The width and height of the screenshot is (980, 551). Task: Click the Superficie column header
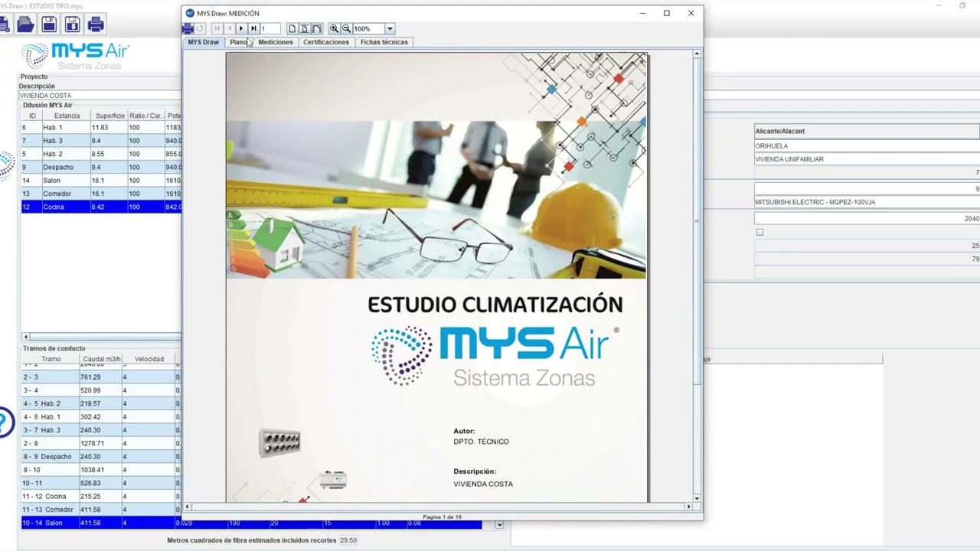109,116
